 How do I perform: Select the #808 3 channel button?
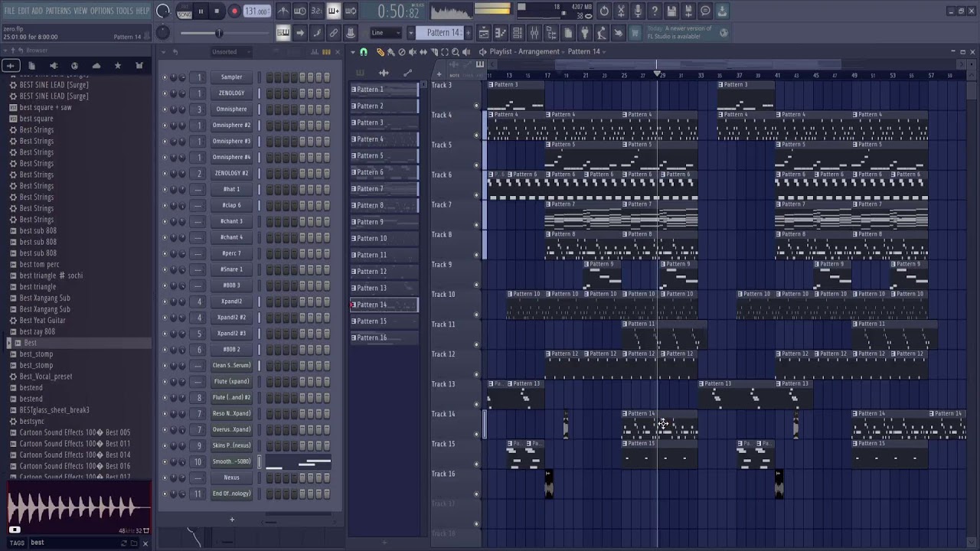pos(231,285)
